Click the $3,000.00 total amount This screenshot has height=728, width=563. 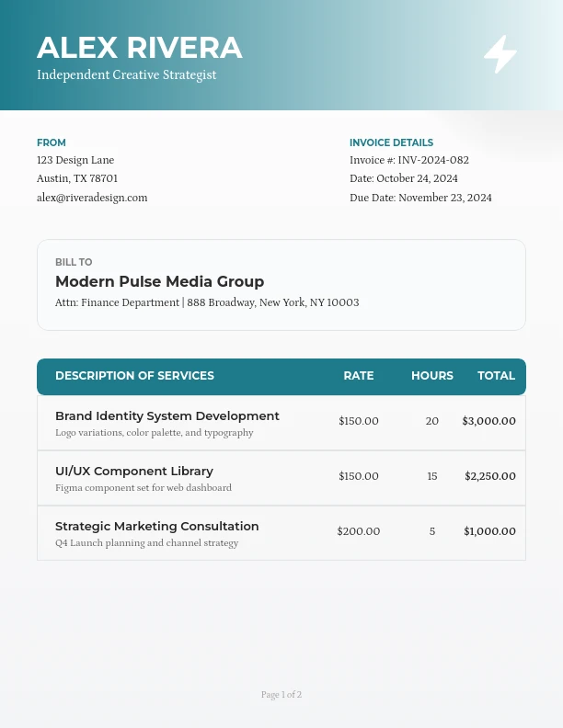click(488, 421)
